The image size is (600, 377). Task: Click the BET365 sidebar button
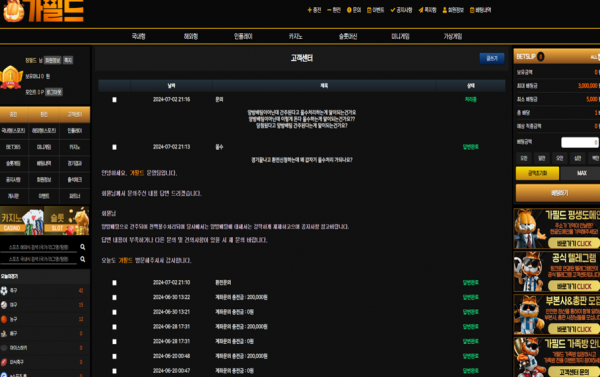13,147
